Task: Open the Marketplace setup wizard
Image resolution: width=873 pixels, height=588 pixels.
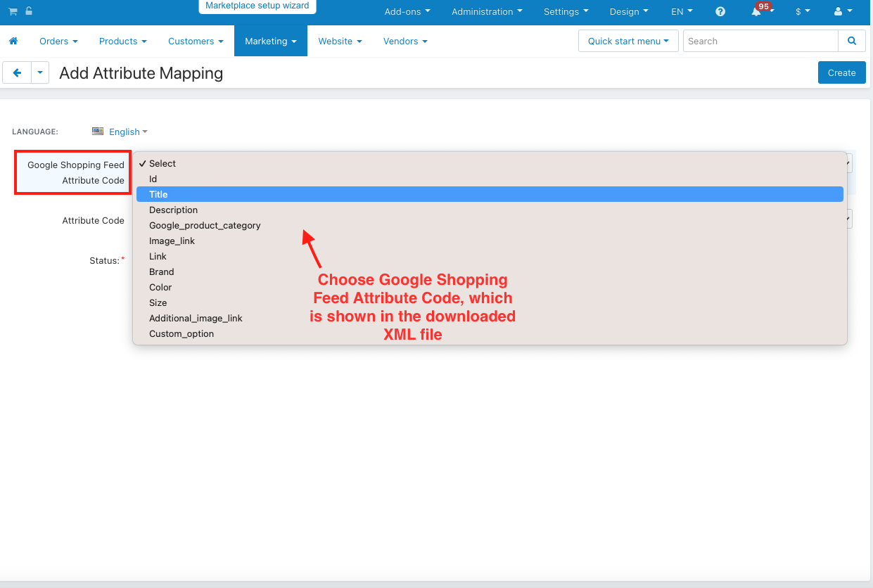Action: [x=257, y=6]
